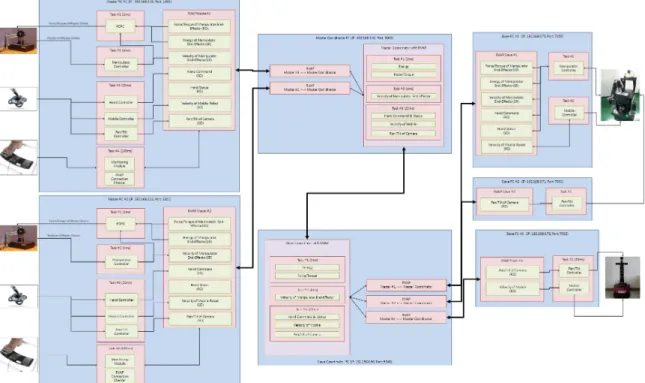Click the Velocity of Mobile data box in Slave PC #3
This screenshot has width=645, height=383.
pyautogui.click(x=513, y=288)
